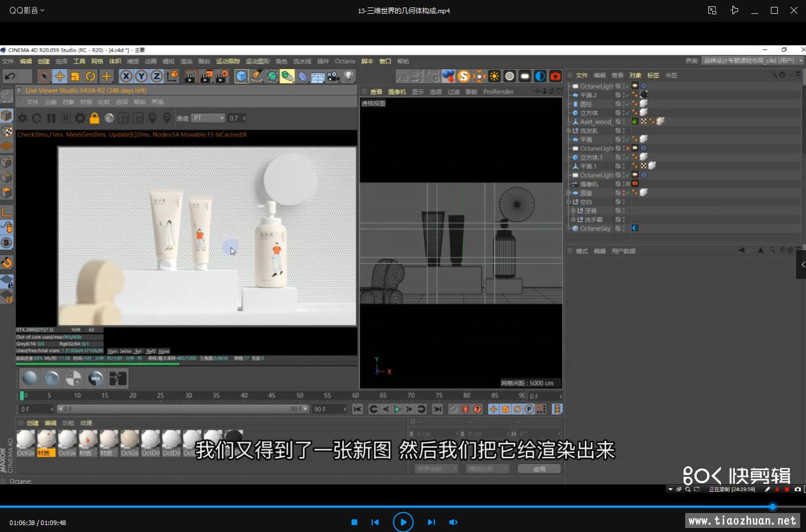Click the spline Pen tool icon

click(257, 76)
